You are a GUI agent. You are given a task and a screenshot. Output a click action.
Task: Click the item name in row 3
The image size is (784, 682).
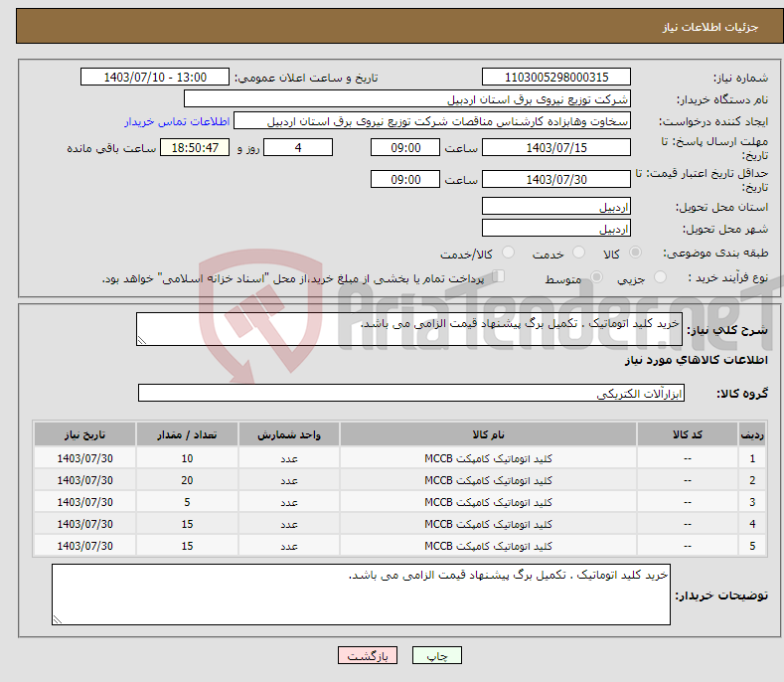[x=488, y=502]
